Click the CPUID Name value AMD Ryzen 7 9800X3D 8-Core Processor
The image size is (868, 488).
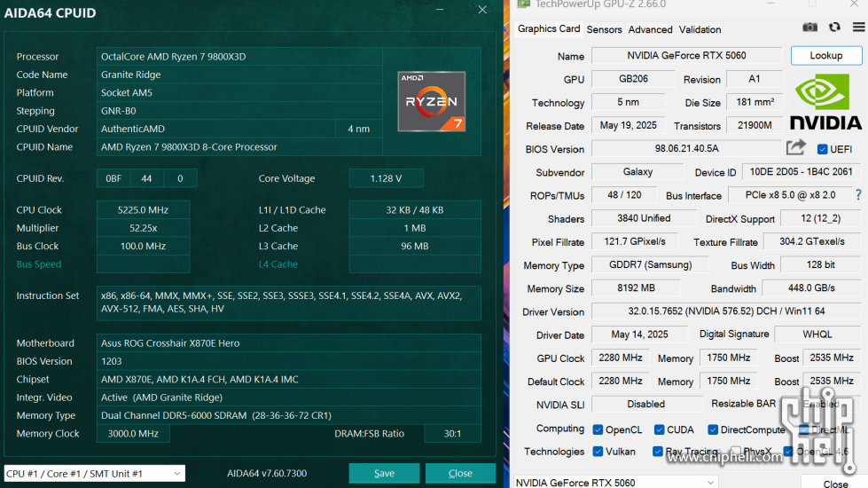click(239, 146)
